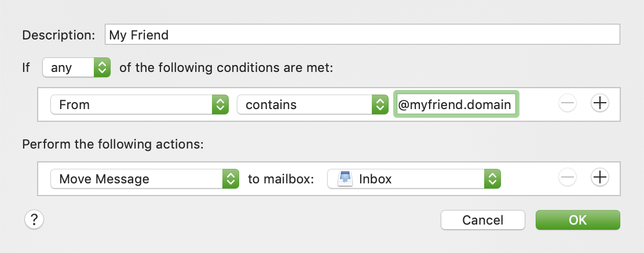Confirm the rule with OK
644x253 pixels.
[577, 220]
